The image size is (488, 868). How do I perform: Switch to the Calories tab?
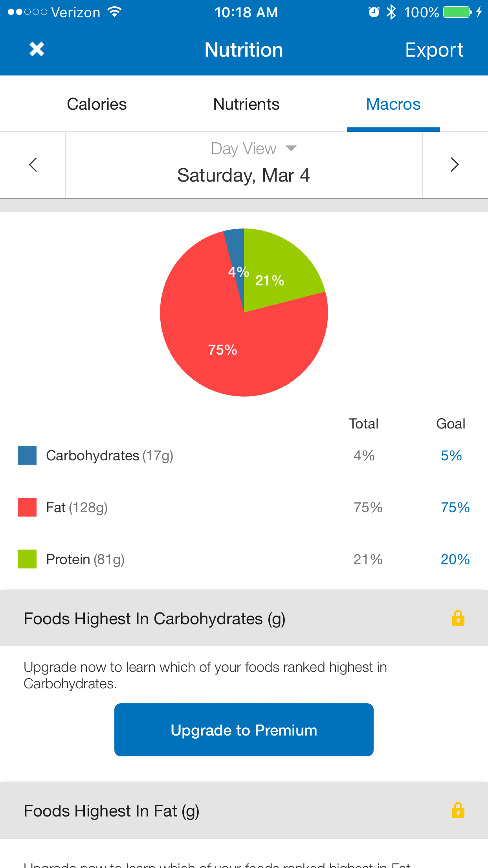[97, 104]
